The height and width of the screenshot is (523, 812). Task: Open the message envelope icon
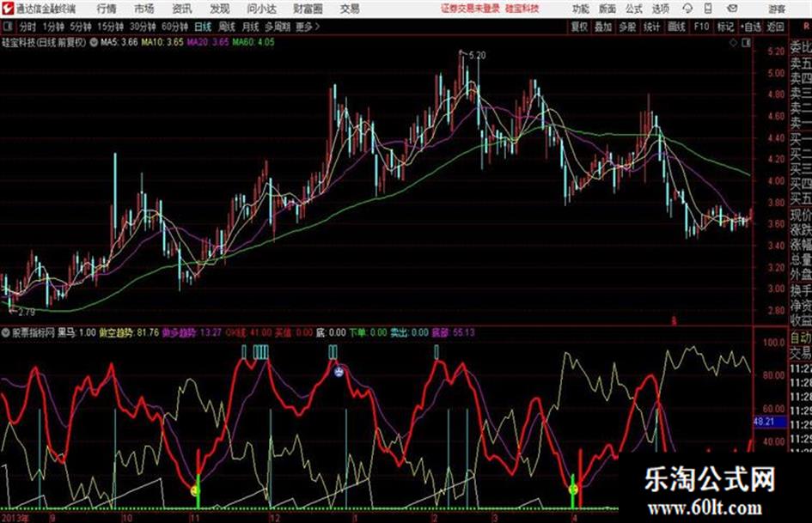click(x=732, y=9)
